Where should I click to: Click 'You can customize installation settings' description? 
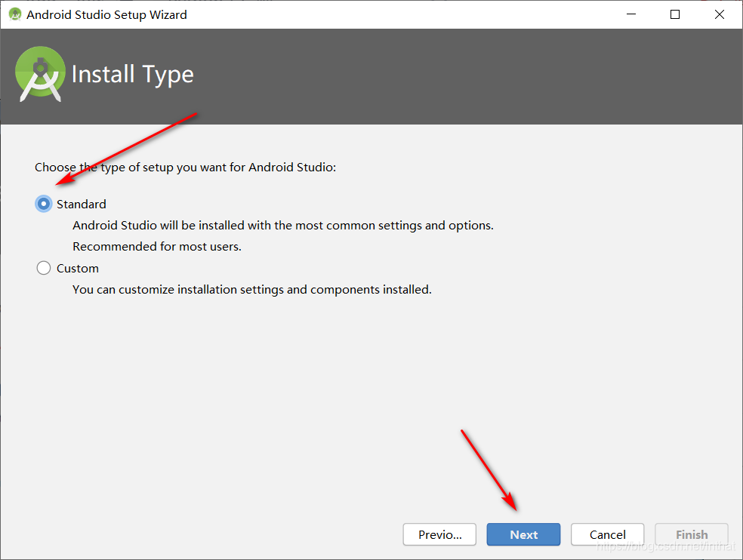tap(252, 290)
